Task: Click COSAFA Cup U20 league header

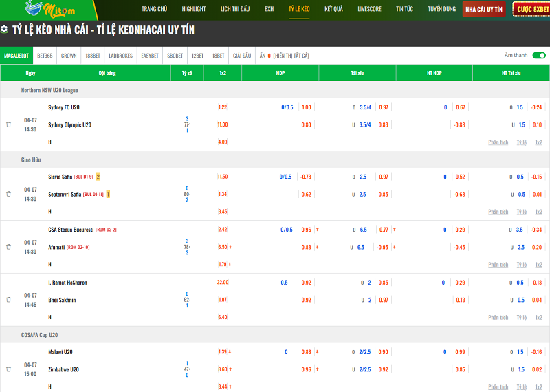Action: (39, 335)
